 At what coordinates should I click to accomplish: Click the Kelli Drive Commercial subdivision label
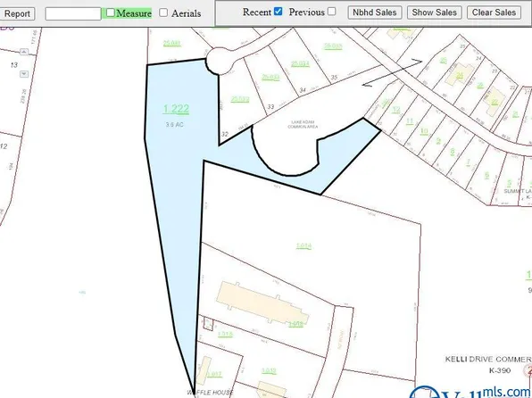tap(488, 360)
